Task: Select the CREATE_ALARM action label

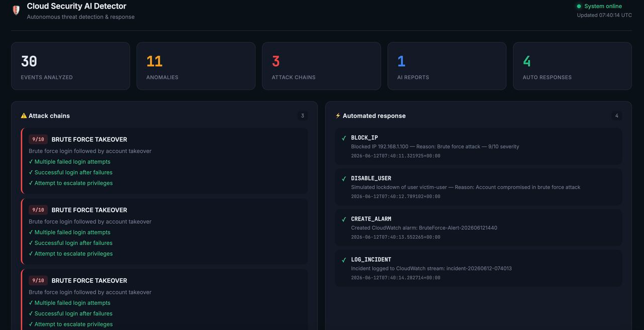Action: point(371,219)
